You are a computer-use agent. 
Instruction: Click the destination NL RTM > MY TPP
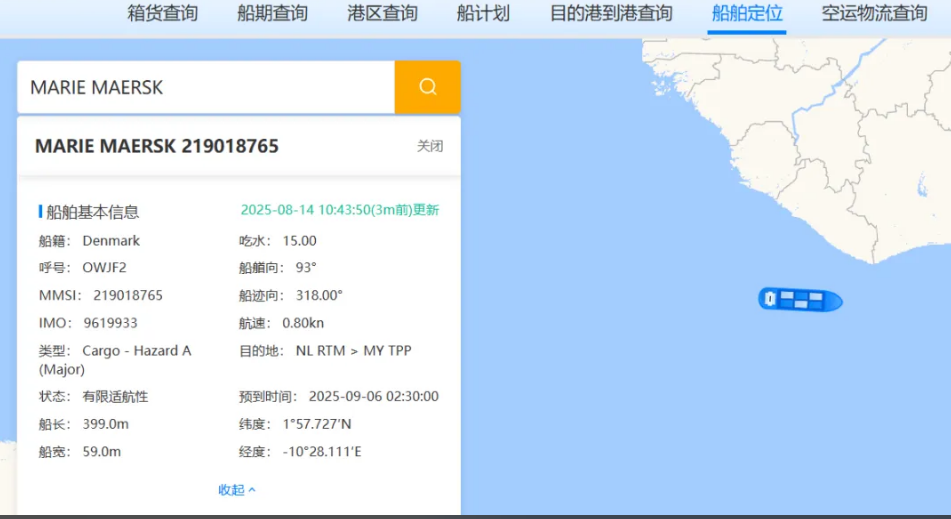coord(354,350)
